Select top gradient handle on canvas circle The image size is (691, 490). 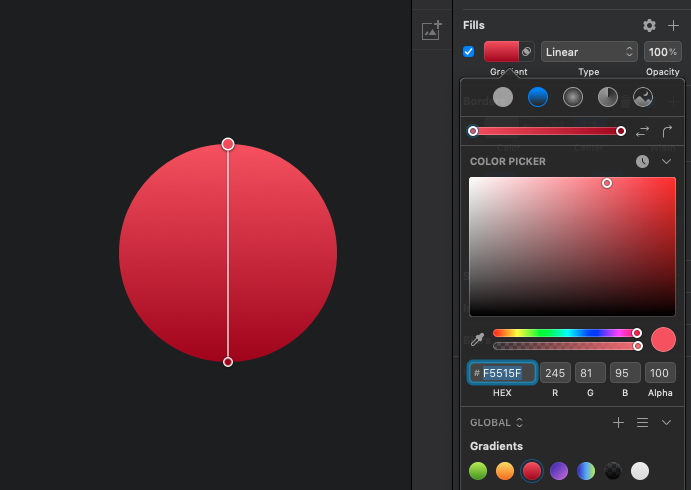pos(228,144)
